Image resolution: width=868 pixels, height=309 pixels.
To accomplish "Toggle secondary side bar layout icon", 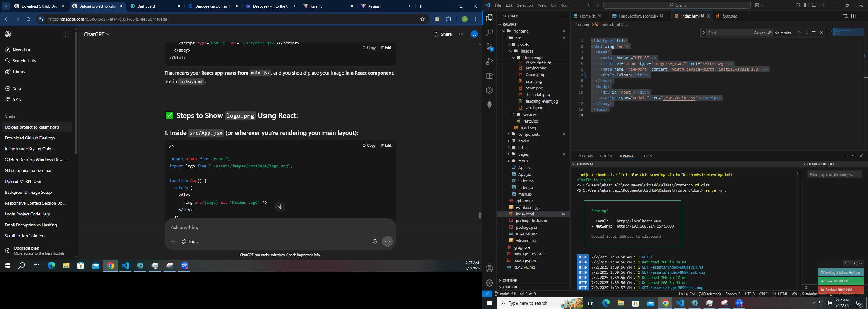I will 822,5.
